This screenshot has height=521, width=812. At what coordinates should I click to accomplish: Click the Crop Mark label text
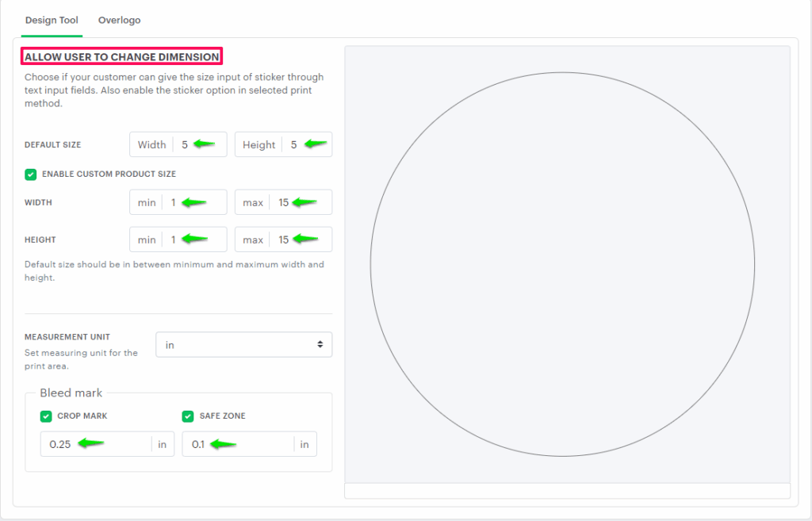point(82,416)
